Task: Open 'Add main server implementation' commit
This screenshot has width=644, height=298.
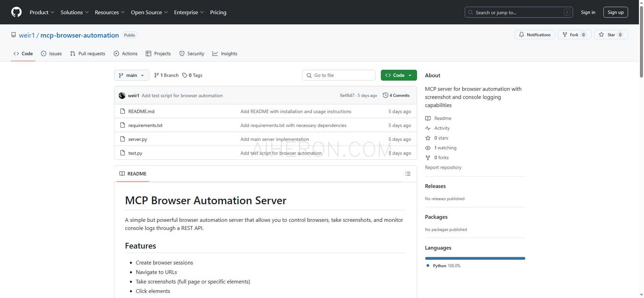Action: 275,139
